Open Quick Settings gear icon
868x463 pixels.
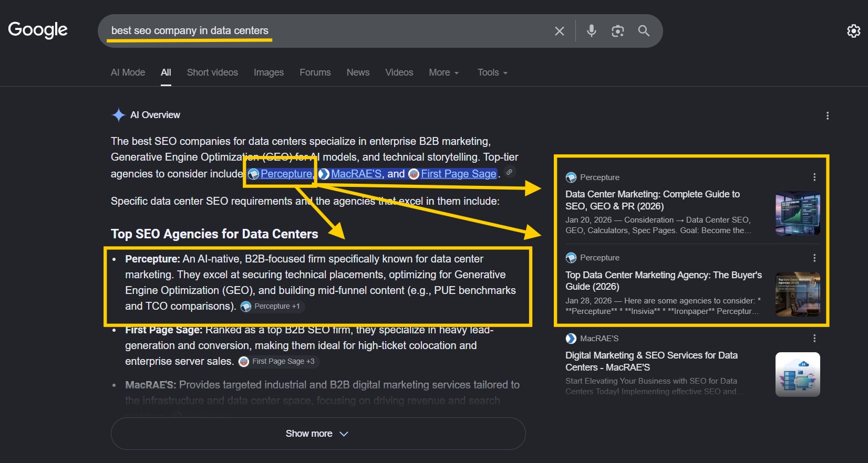[x=854, y=31]
